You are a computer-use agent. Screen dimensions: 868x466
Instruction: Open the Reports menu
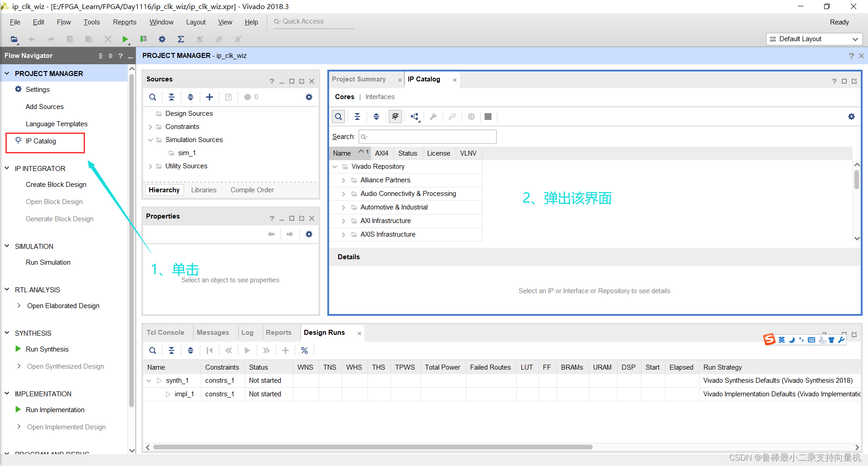pyautogui.click(x=125, y=22)
